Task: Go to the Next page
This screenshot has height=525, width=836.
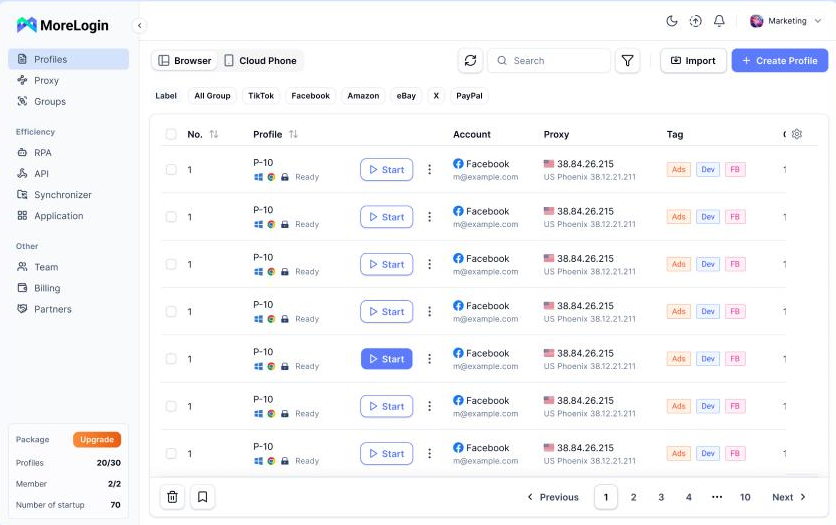Action: (789, 497)
